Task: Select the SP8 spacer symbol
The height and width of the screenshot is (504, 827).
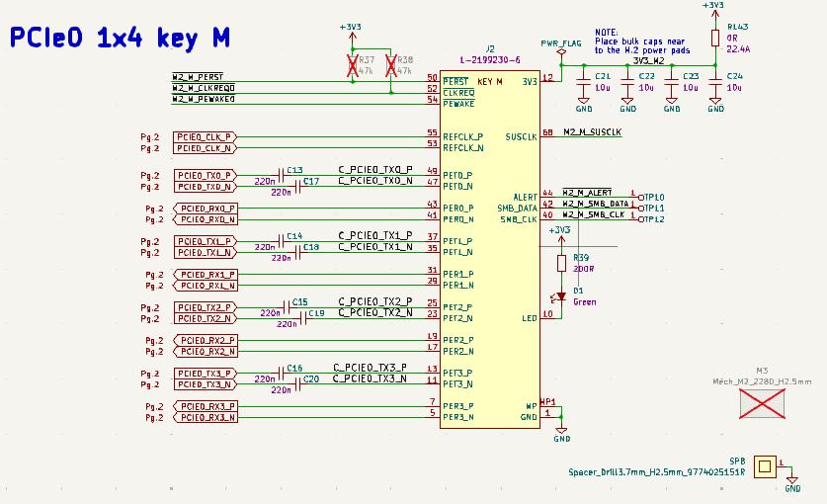Action: tap(765, 466)
